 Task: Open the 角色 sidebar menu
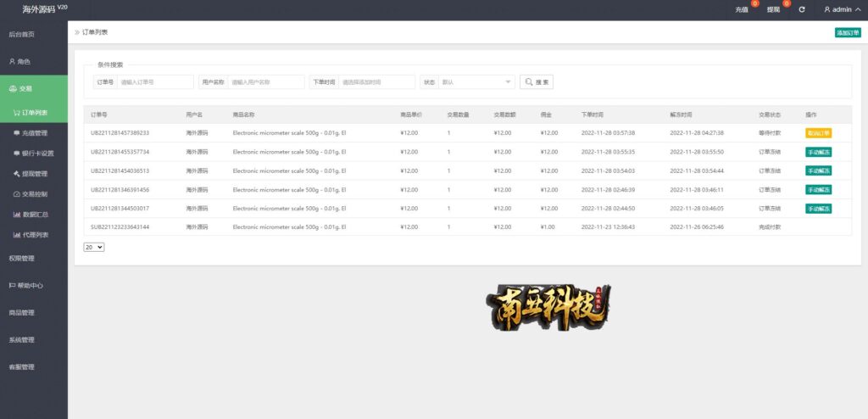click(34, 62)
